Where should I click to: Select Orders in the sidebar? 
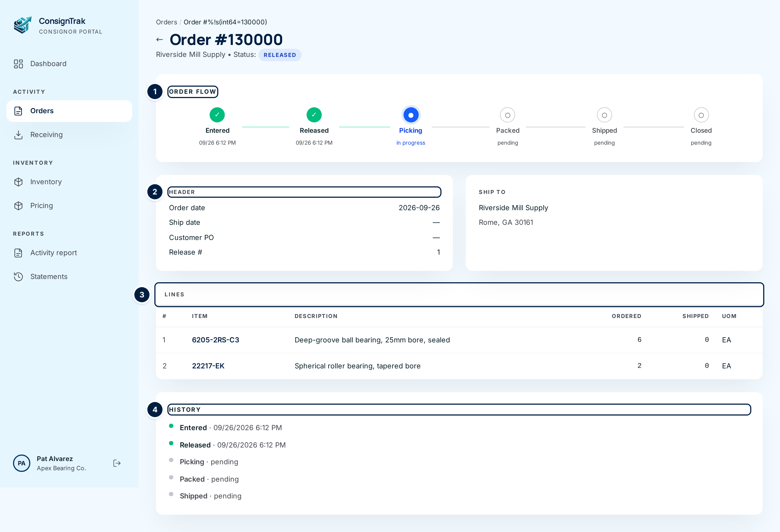(x=69, y=111)
